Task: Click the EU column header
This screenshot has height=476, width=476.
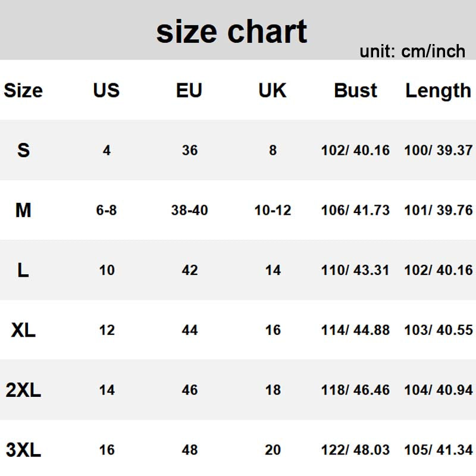Action: tap(189, 90)
